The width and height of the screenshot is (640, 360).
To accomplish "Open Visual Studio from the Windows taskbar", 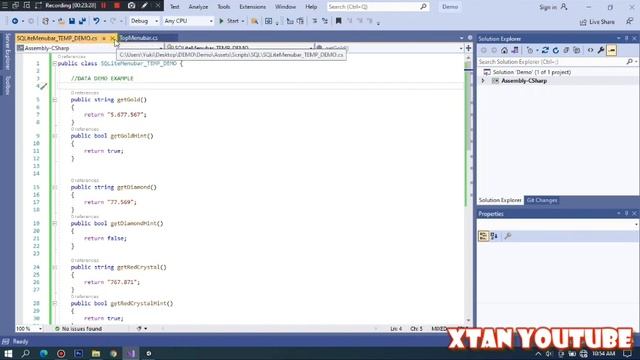I will coord(131,353).
